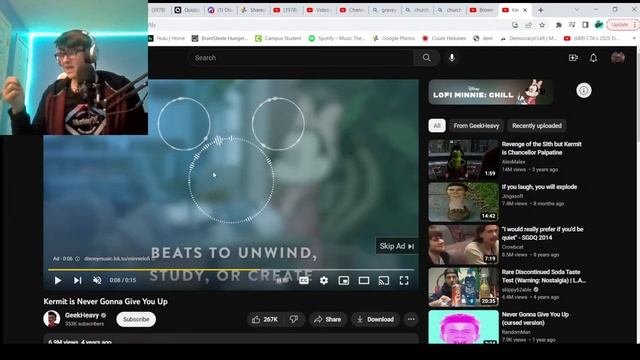Screen dimensions: 640x360
Task: Select the From GeekHeavy chip
Action: pyautogui.click(x=476, y=126)
